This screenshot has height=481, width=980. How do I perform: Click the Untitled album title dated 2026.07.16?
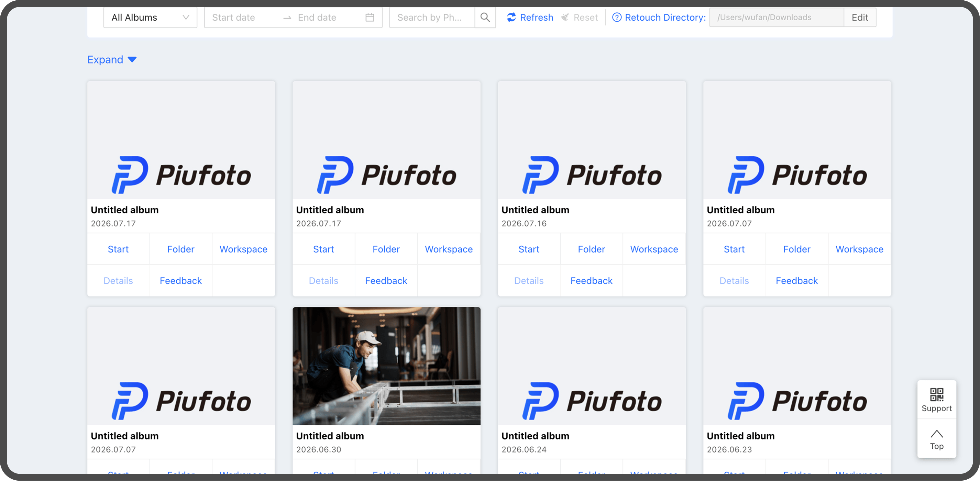[x=536, y=210]
